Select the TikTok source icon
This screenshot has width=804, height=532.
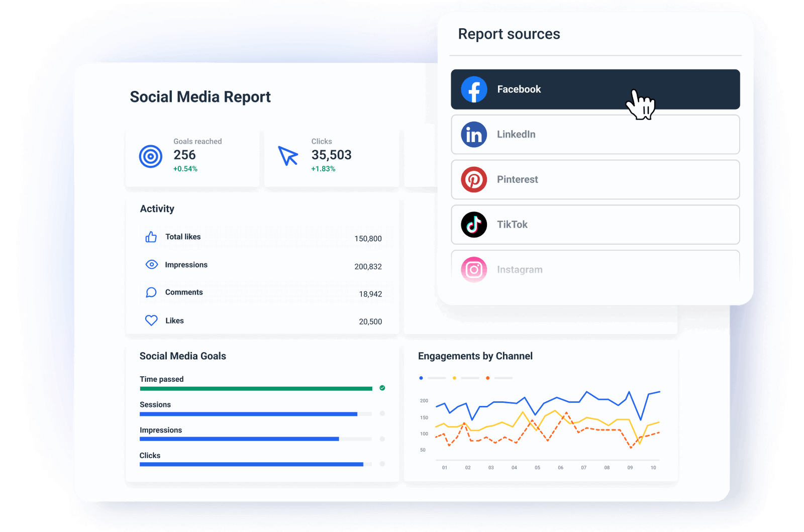474,225
